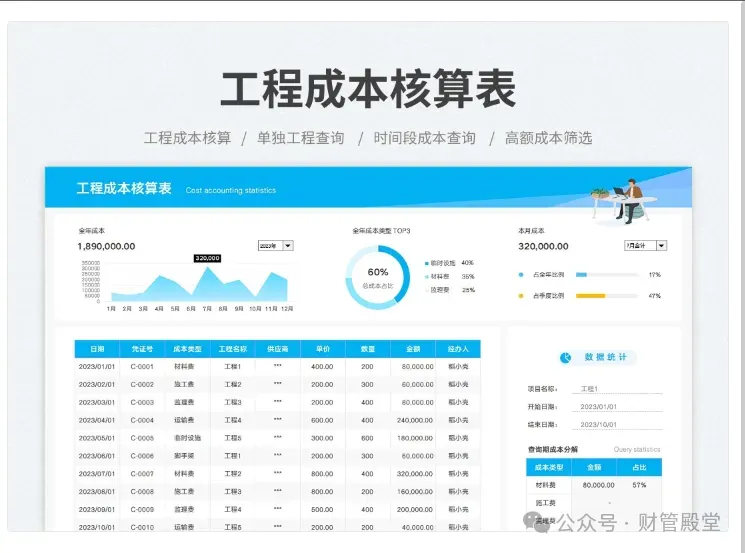Click the 160,000.00 amount cell
Image resolution: width=745 pixels, height=553 pixels.
[x=415, y=492]
